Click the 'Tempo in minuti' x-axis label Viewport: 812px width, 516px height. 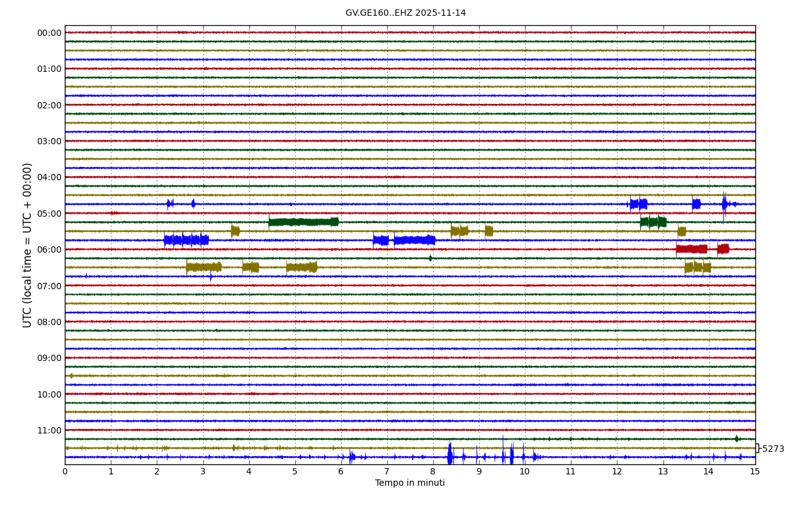pos(410,483)
